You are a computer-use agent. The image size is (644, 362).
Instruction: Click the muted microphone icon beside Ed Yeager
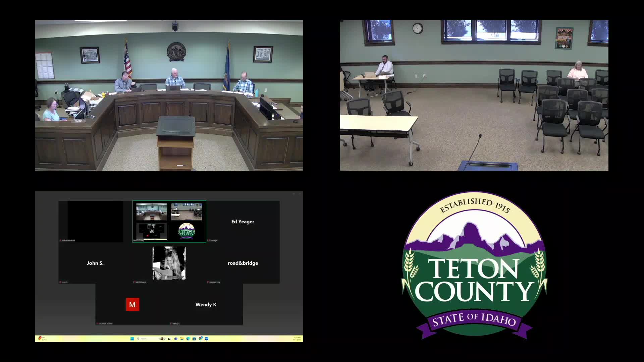(x=208, y=240)
